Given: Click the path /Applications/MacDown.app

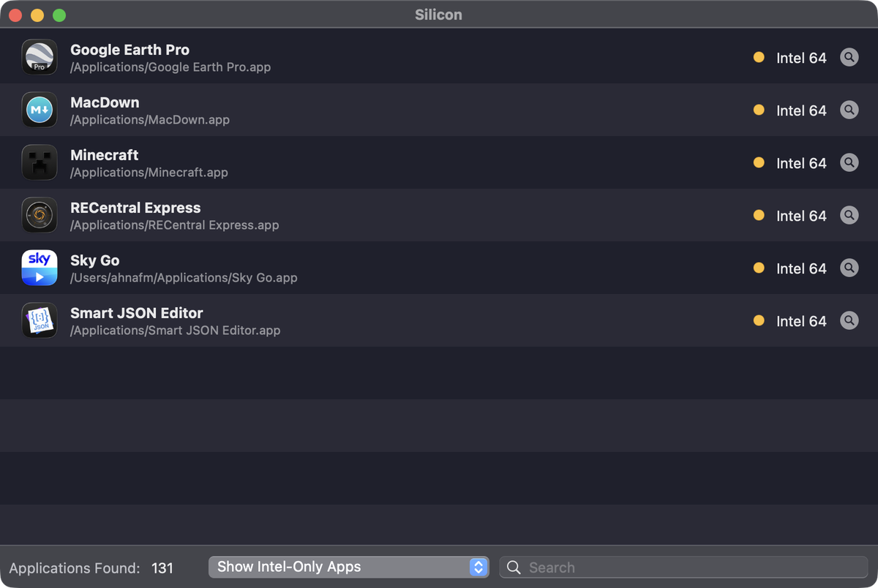Looking at the screenshot, I should coord(150,120).
